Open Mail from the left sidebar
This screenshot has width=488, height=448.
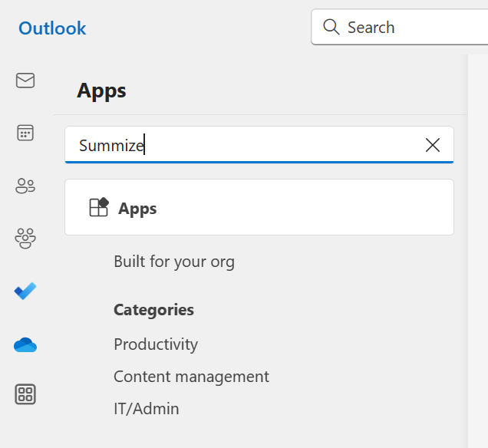pyautogui.click(x=25, y=81)
